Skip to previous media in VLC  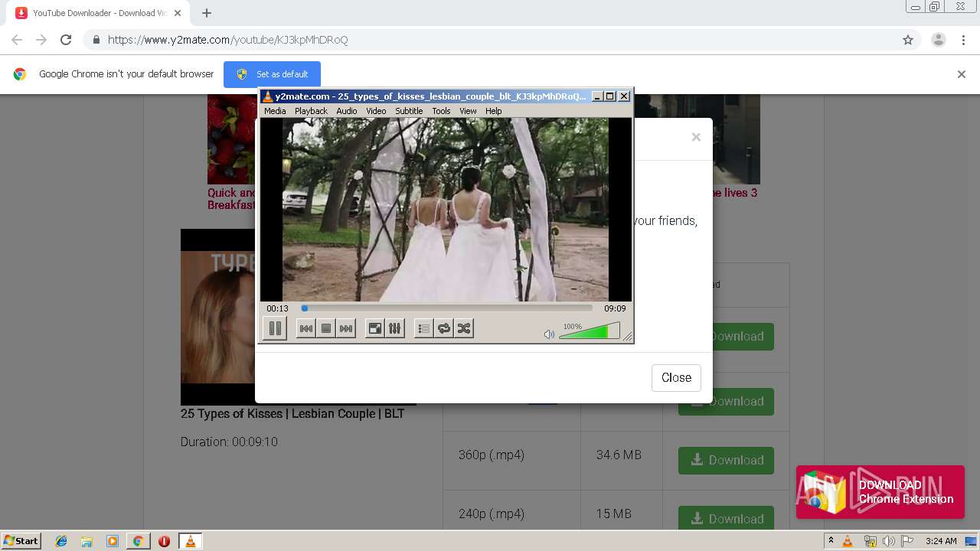click(x=305, y=328)
